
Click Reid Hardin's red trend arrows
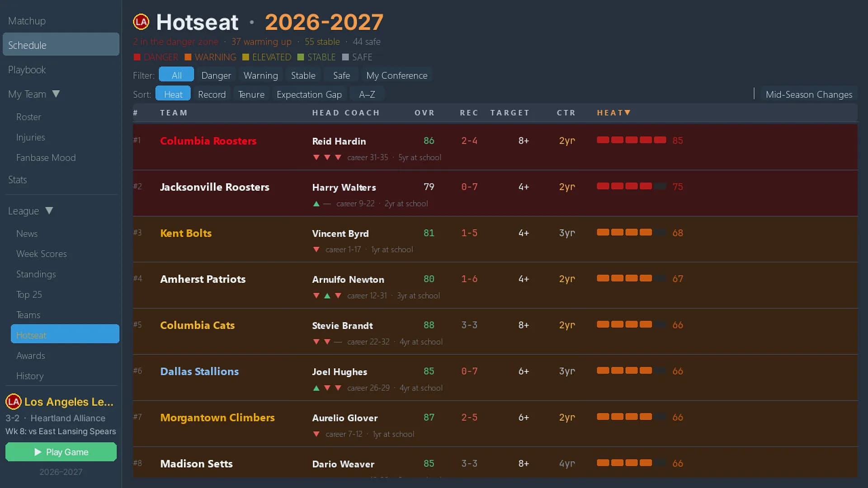327,157
